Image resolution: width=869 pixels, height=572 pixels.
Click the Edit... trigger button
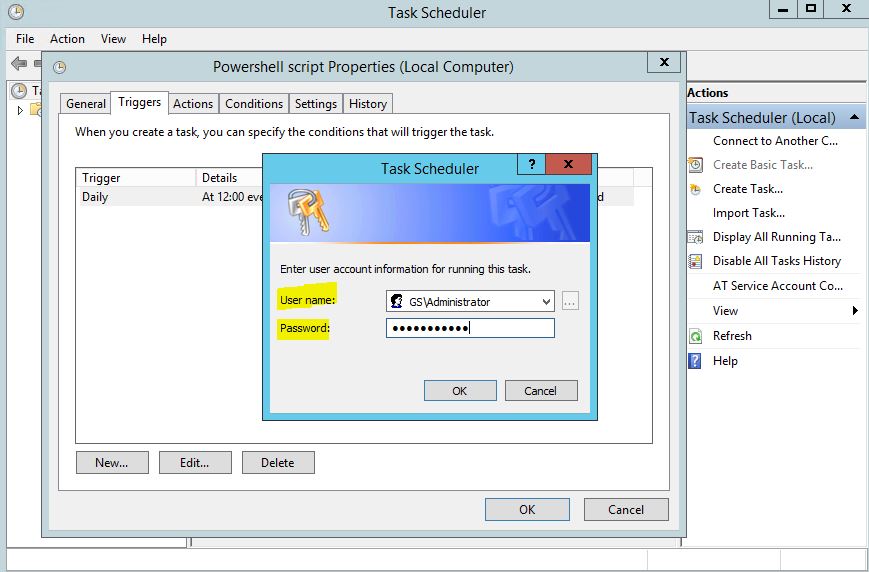pyautogui.click(x=195, y=463)
